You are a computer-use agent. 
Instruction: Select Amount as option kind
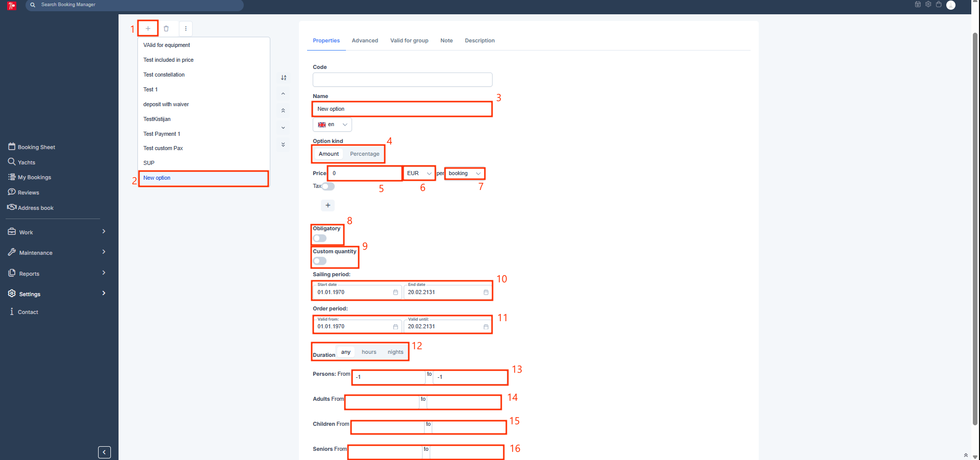pos(329,154)
